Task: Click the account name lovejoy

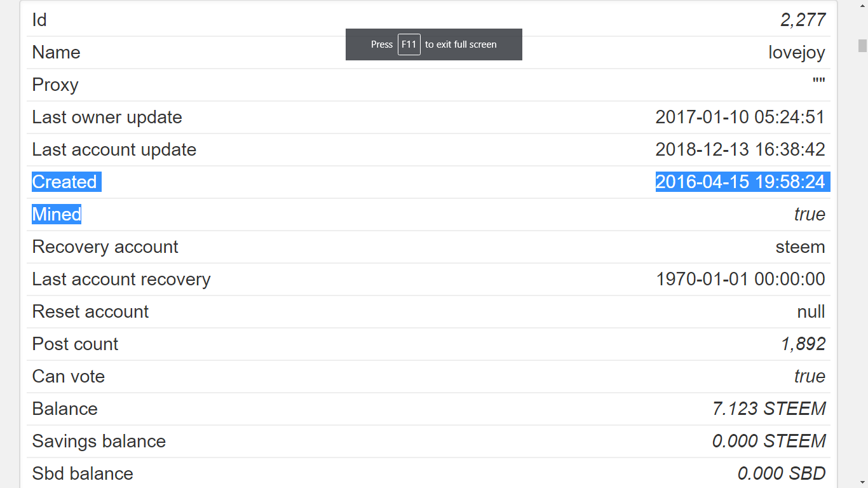Action: coord(797,52)
